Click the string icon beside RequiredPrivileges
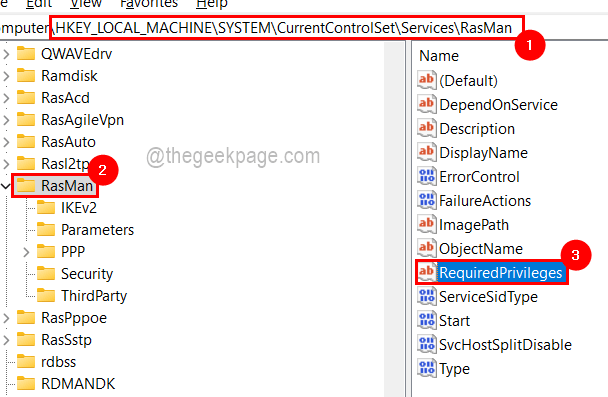This screenshot has height=397, width=608. point(427,273)
